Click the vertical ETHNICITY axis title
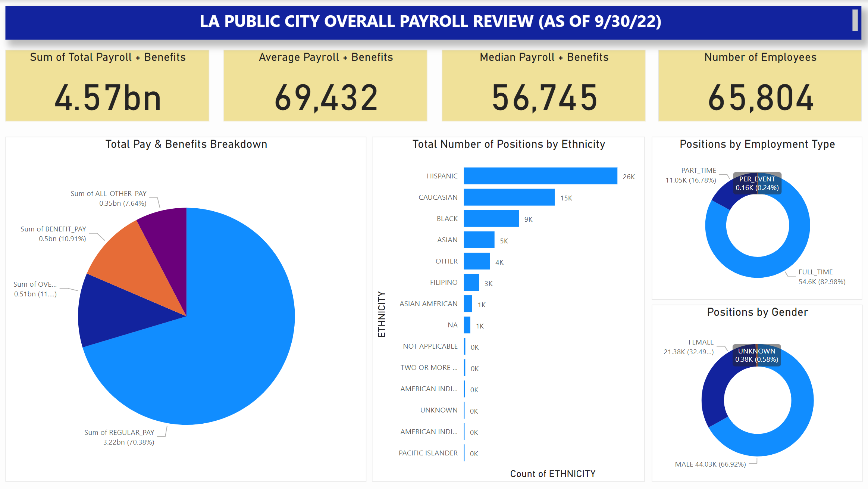 [381, 314]
